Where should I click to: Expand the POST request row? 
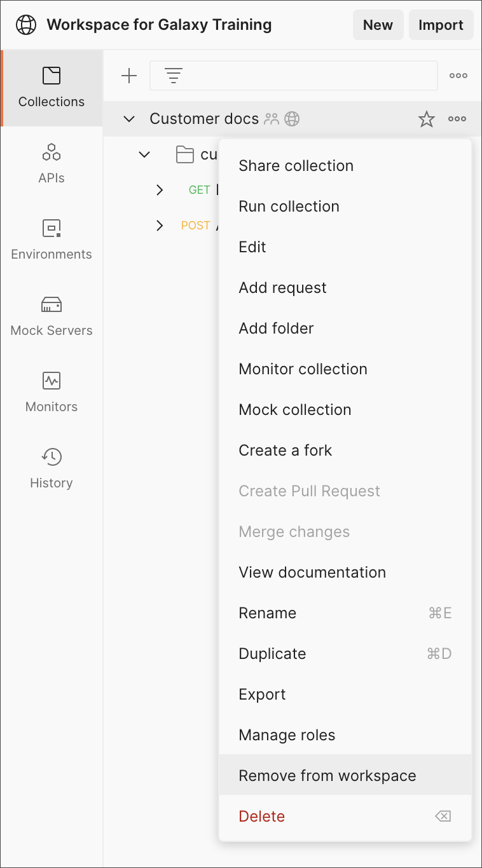[160, 226]
